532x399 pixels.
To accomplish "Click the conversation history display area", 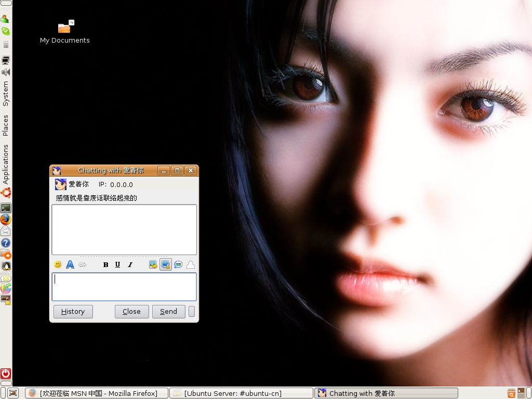I will coord(124,229).
